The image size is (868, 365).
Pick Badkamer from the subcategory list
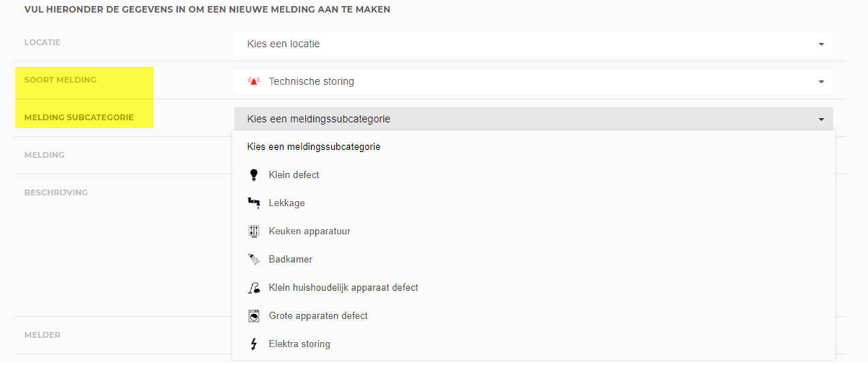click(x=290, y=259)
